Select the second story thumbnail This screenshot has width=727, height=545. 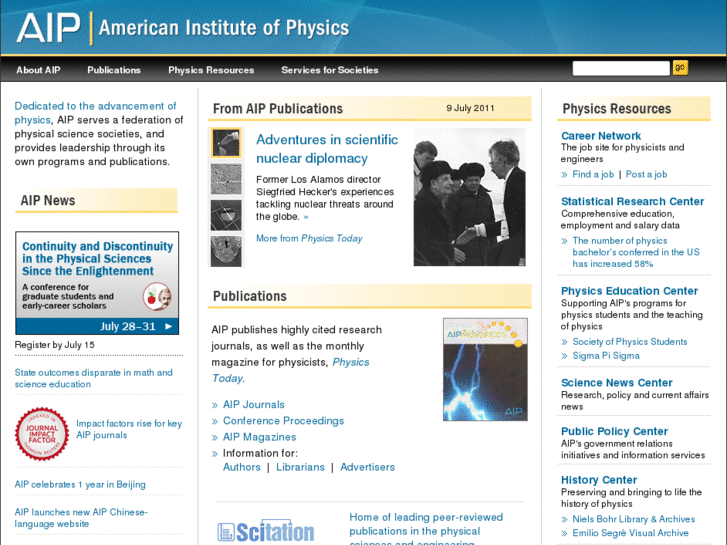[226, 179]
